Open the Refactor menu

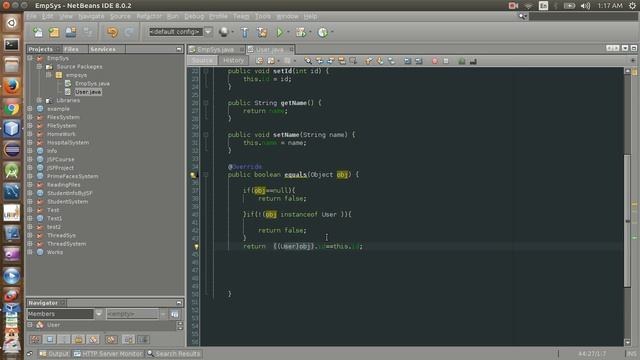(149, 16)
